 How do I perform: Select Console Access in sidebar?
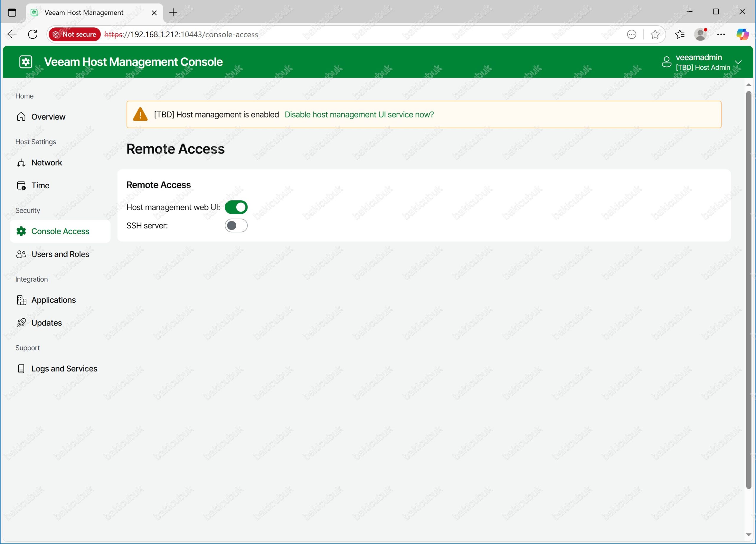(60, 231)
